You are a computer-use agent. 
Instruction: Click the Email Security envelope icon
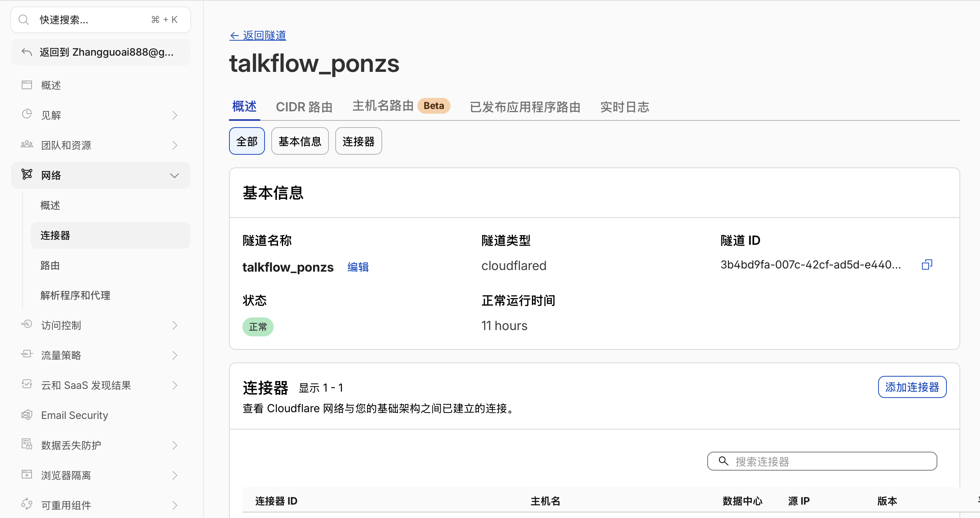pyautogui.click(x=27, y=415)
